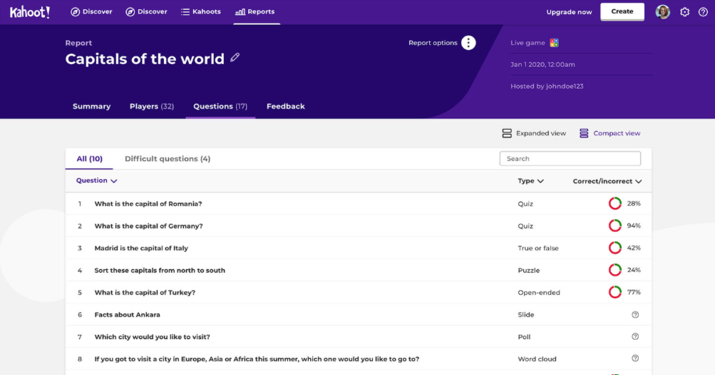Screen dimensions: 715x375
Task: Click help icon on Word cloud row
Action: coord(635,359)
